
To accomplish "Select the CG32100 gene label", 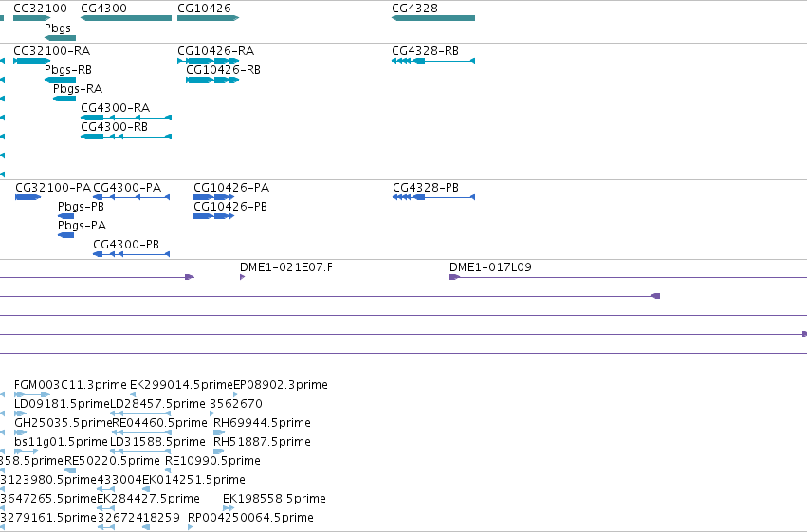I will [x=40, y=9].
